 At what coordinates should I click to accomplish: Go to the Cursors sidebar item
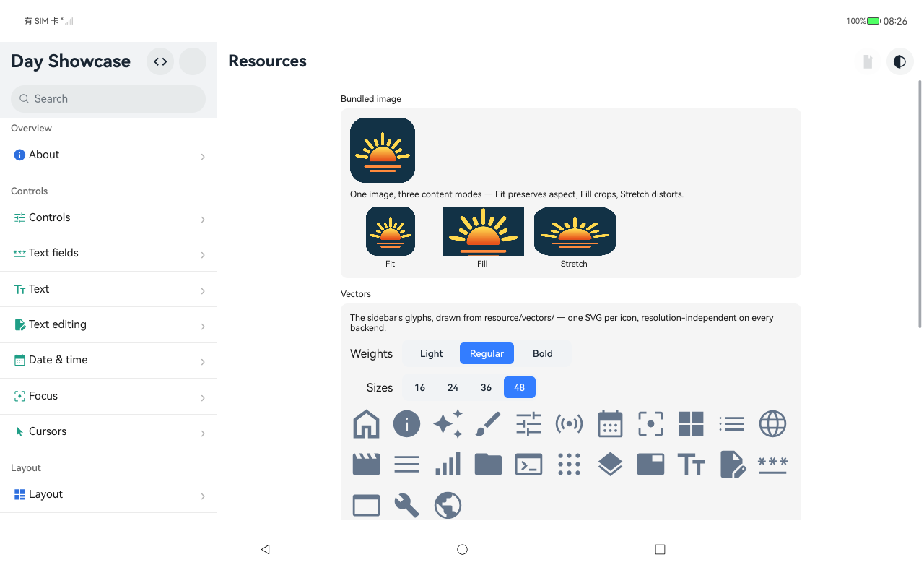108,431
